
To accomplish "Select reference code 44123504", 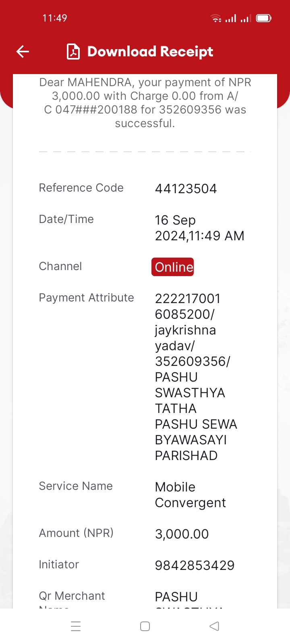I will click(x=186, y=189).
